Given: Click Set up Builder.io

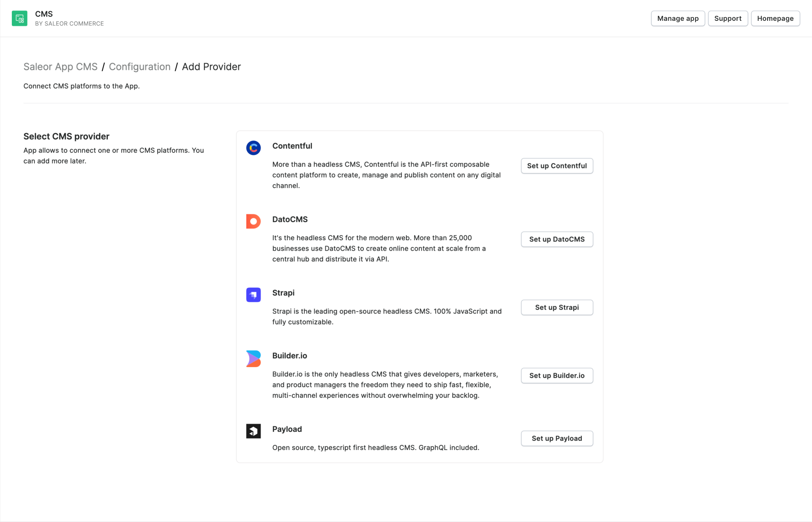Looking at the screenshot, I should coord(557,376).
